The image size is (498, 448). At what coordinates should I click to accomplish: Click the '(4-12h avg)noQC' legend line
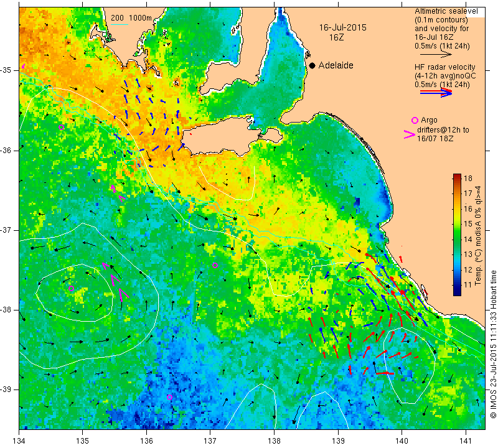pyautogui.click(x=445, y=76)
